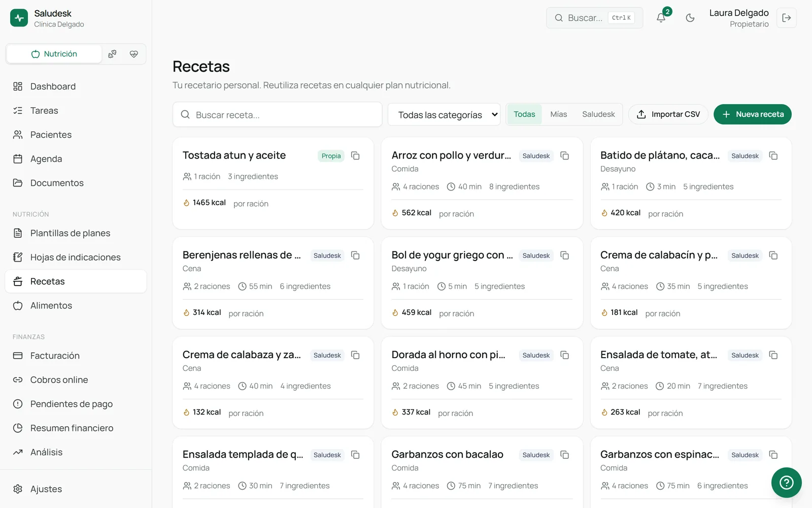Open Plantillas de planes

coord(76,233)
